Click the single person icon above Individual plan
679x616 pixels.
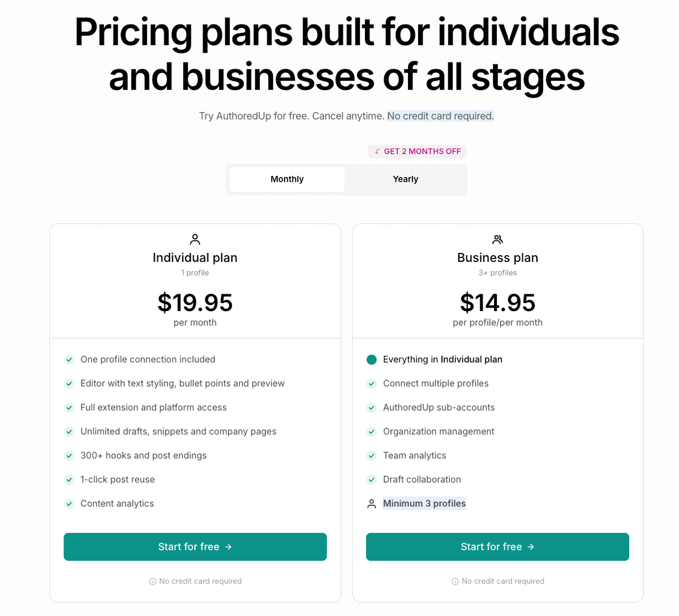coord(195,239)
